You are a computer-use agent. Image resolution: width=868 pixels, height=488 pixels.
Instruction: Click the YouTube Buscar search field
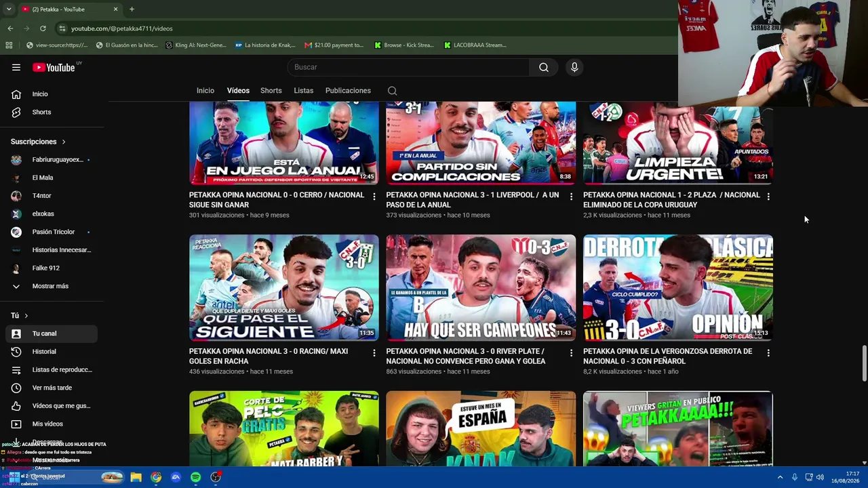coord(408,67)
